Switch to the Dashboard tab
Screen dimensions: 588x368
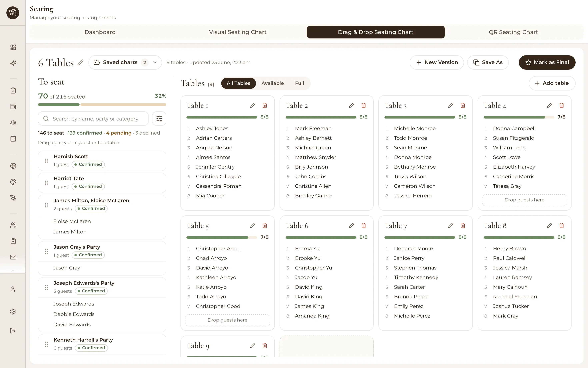click(100, 32)
